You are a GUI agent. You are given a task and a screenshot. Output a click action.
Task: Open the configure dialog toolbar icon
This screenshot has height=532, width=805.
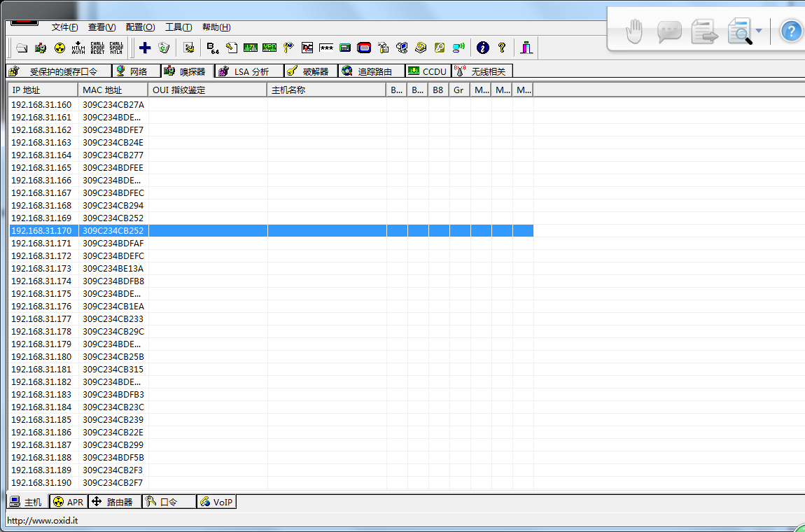pos(188,48)
